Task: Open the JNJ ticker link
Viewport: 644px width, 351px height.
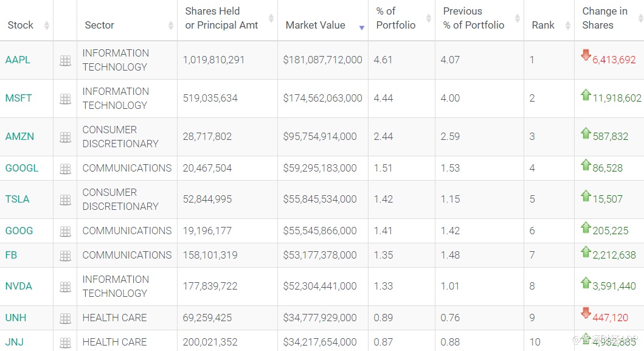Action: coord(15,341)
